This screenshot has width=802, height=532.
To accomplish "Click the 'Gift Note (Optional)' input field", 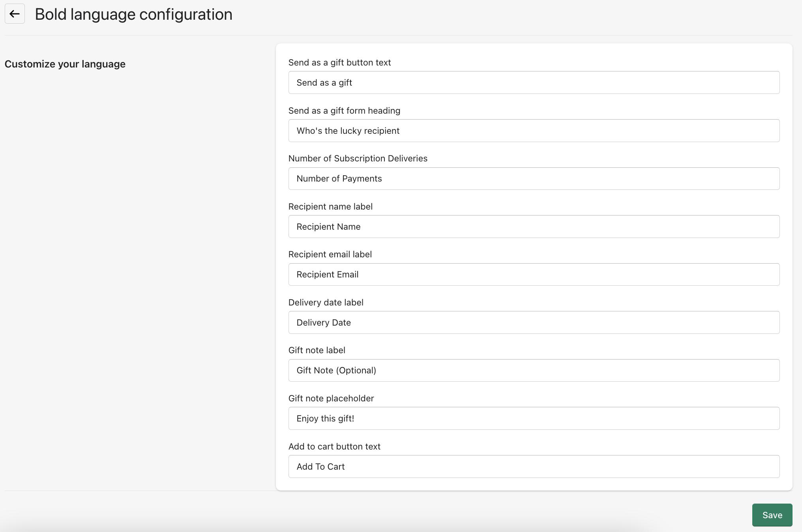I will [534, 370].
